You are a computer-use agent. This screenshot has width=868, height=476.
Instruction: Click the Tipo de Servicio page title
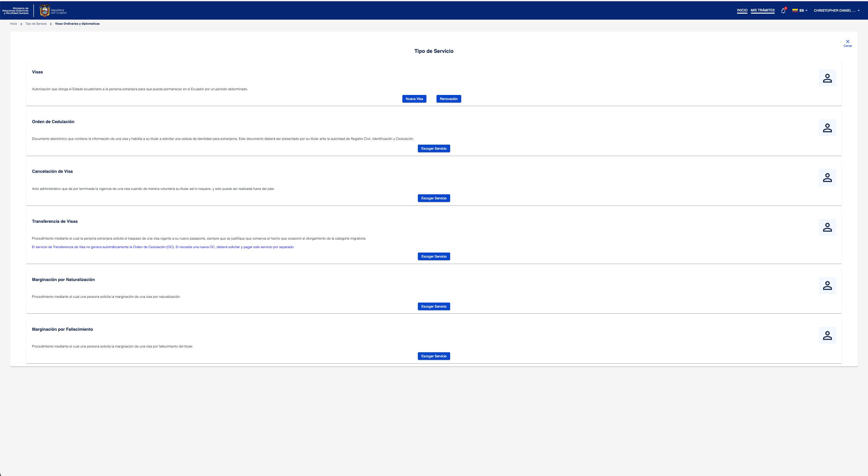pos(434,51)
